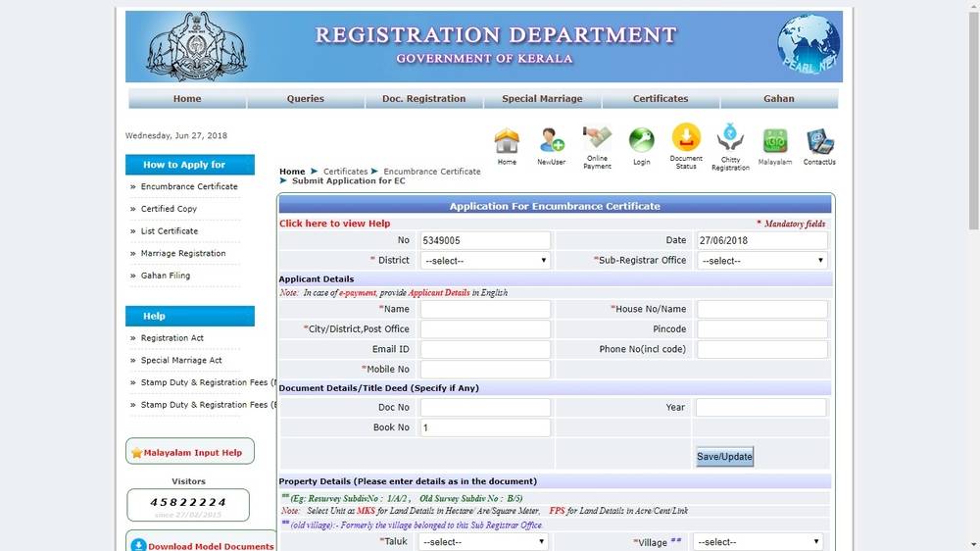Open the Certificates menu
Image resolution: width=980 pixels, height=551 pixels.
pos(661,99)
